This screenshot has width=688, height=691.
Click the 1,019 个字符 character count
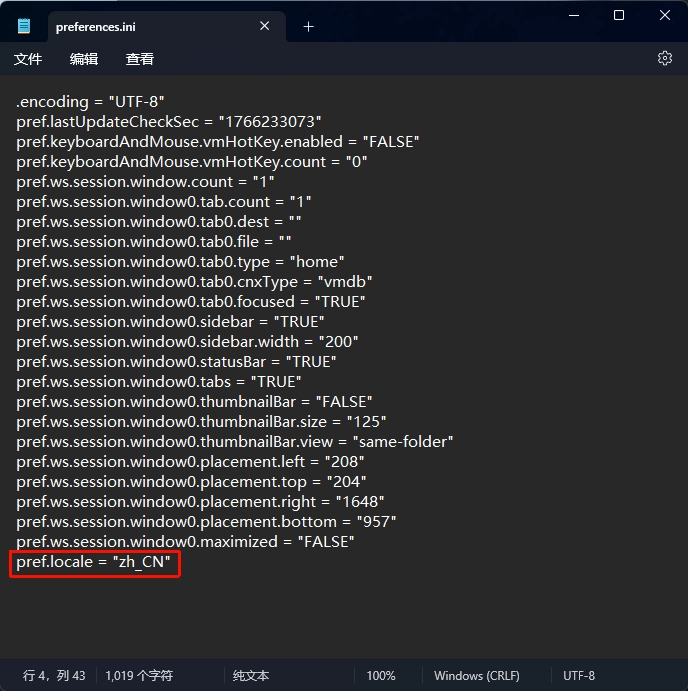coord(139,676)
